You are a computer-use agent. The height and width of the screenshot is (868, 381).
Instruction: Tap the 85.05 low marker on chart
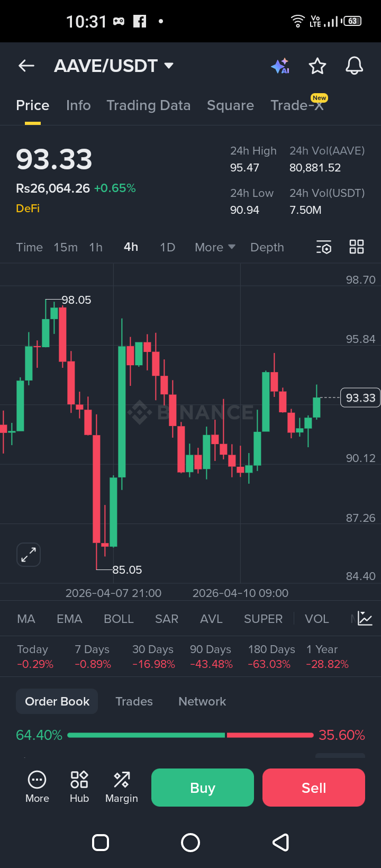[x=127, y=570]
